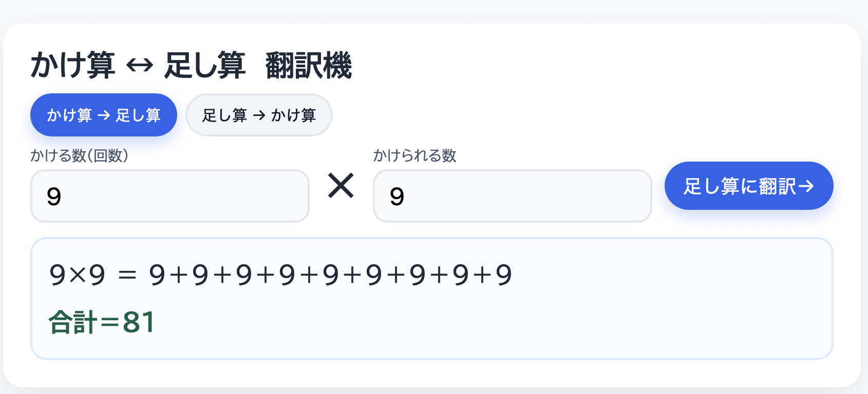Click the equals sign in the result equation
868x394 pixels.
[127, 275]
